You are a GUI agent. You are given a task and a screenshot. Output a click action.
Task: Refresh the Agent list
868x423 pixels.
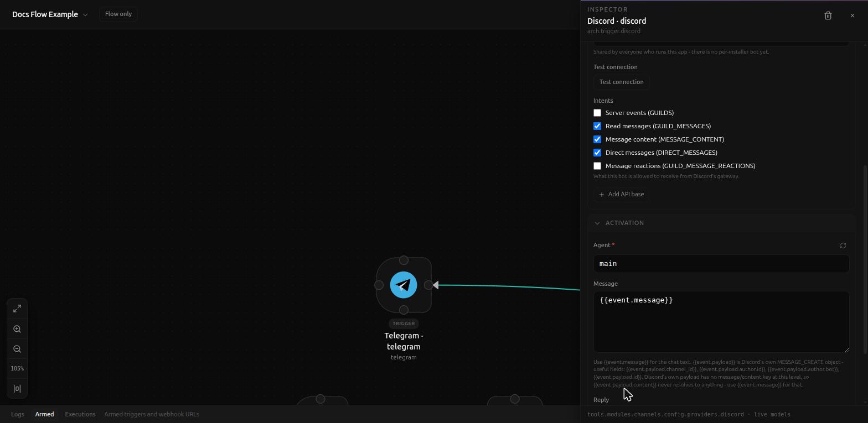point(843,246)
